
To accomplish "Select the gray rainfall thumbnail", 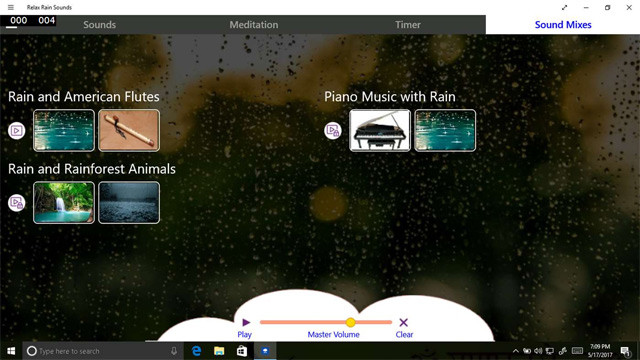I will [x=129, y=202].
